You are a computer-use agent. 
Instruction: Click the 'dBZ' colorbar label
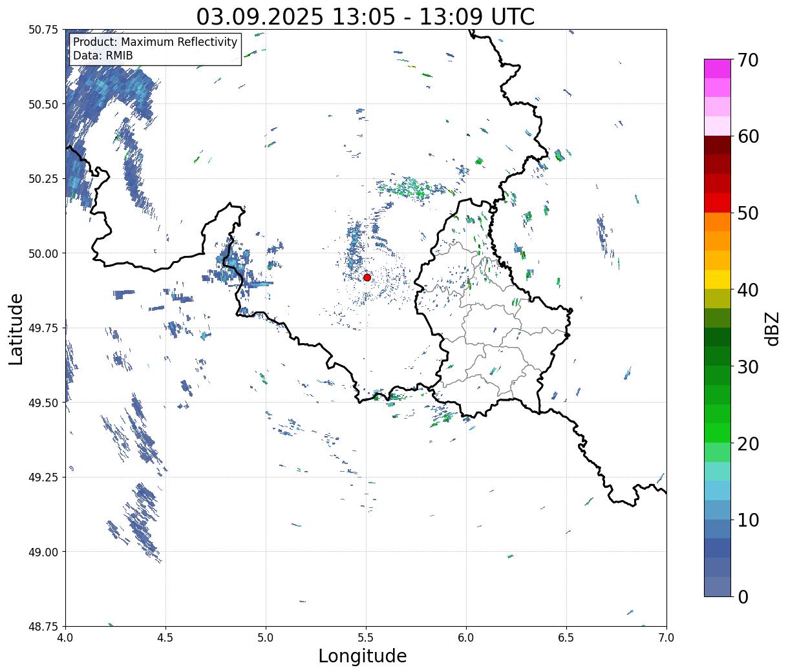pos(772,328)
